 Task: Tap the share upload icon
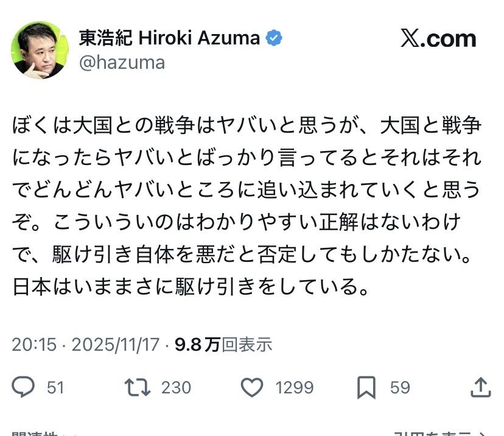pos(480,387)
